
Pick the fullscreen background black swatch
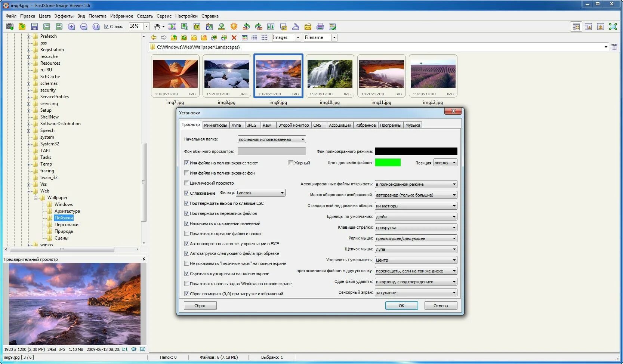[416, 151]
